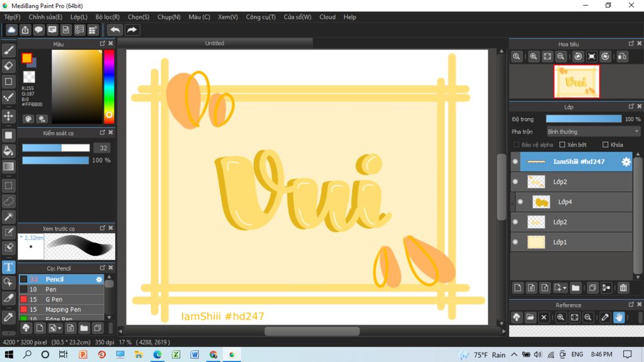
Task: Select the Magic Wand tool
Action: (x=9, y=217)
